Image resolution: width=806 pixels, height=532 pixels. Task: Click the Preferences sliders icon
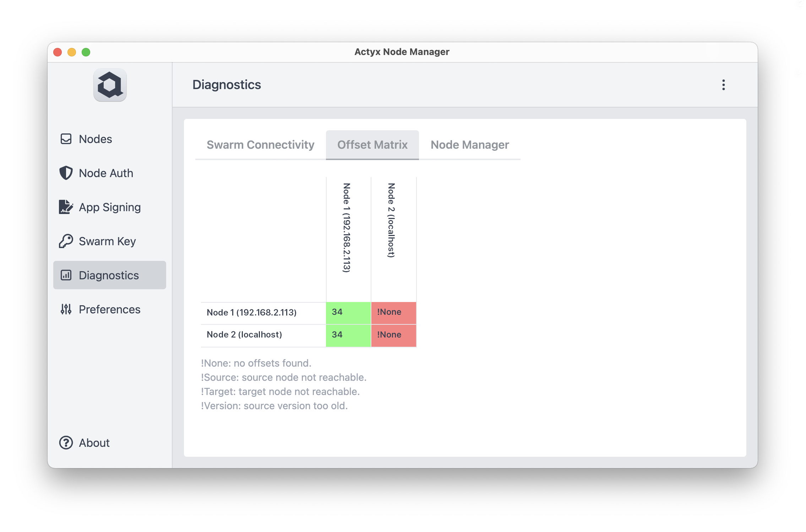click(x=66, y=309)
